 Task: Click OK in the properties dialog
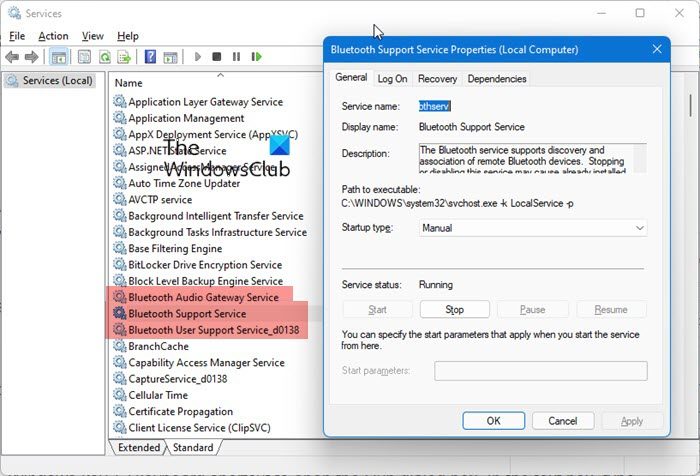(x=493, y=421)
